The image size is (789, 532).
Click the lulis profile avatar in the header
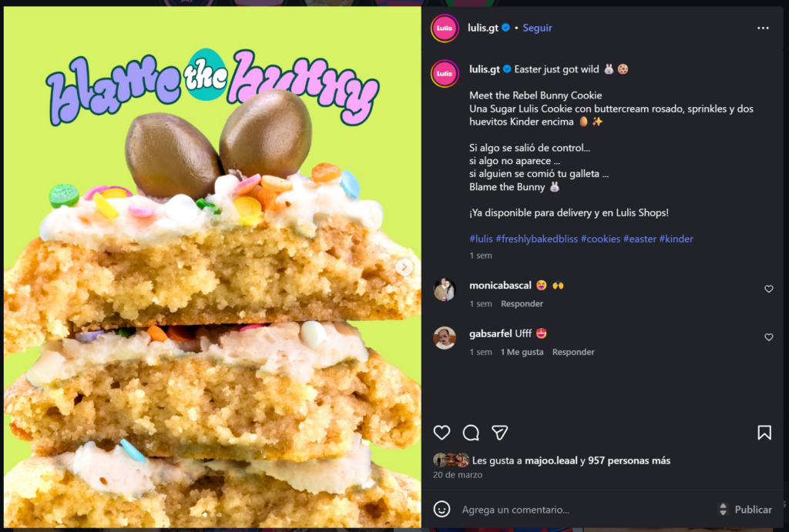click(445, 28)
